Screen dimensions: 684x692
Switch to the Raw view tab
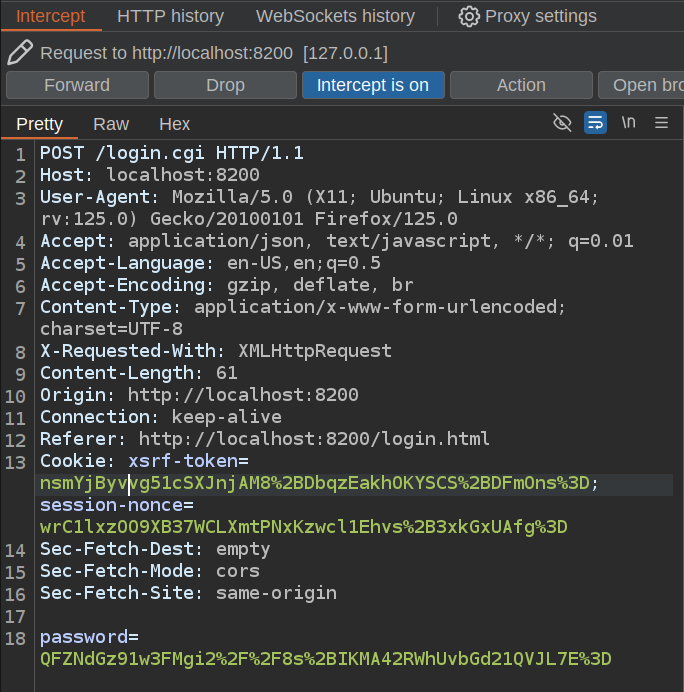pos(111,124)
